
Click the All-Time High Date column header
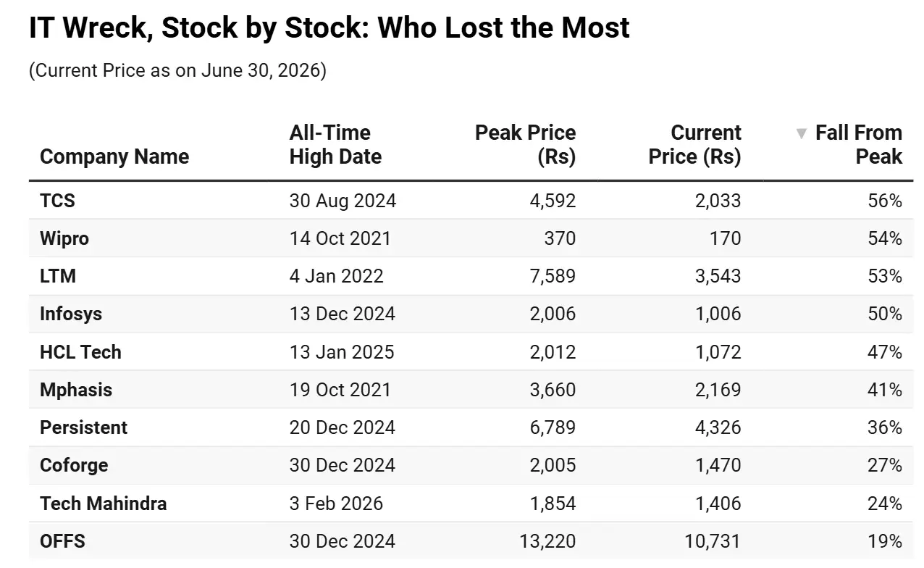tap(335, 144)
